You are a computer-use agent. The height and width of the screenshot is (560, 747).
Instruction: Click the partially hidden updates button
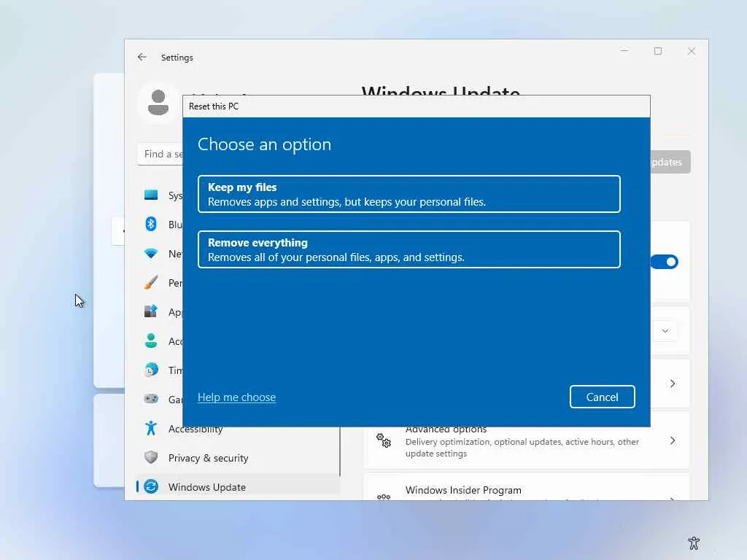pyautogui.click(x=670, y=162)
